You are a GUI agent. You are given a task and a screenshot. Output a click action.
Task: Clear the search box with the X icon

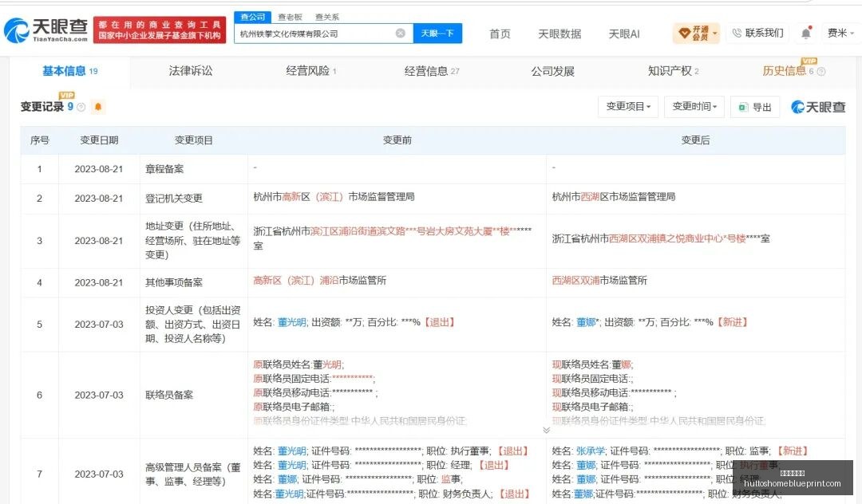tap(400, 33)
